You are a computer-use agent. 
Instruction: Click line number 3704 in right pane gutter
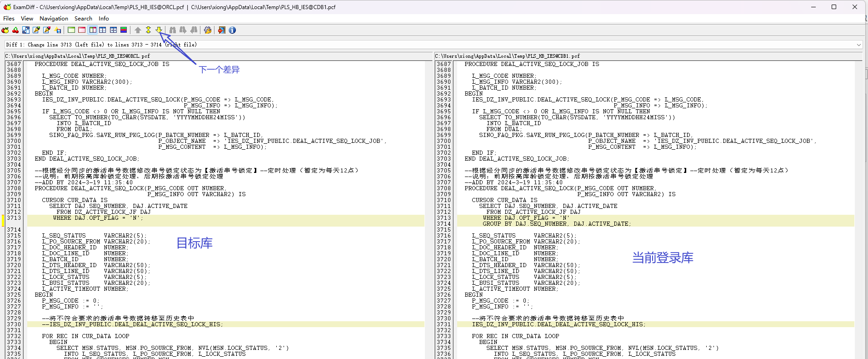coord(444,165)
